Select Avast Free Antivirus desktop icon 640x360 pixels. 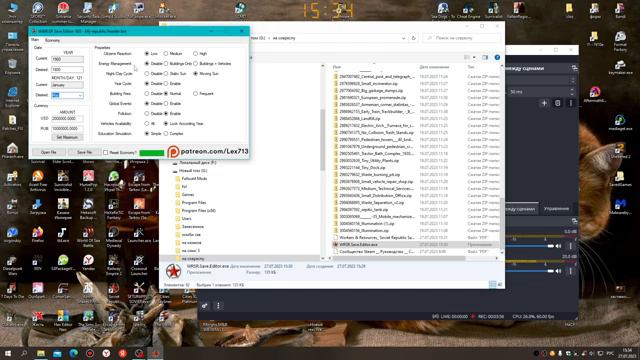coord(38,181)
